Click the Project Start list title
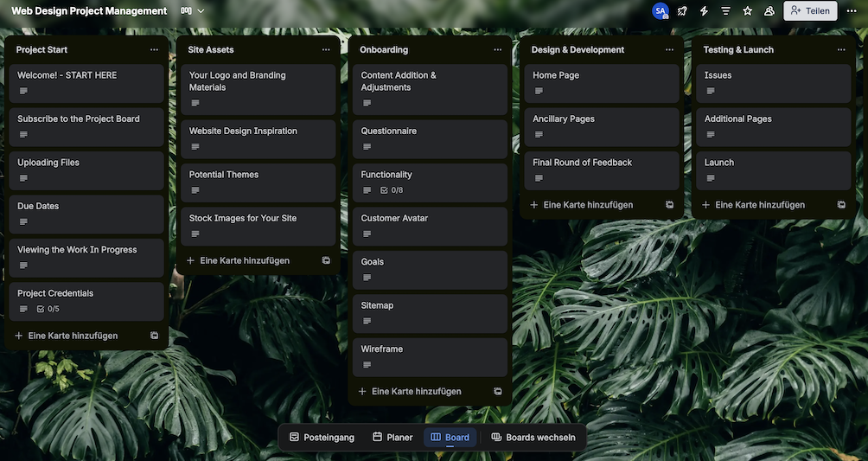Screen dimensions: 868x461 [41, 49]
